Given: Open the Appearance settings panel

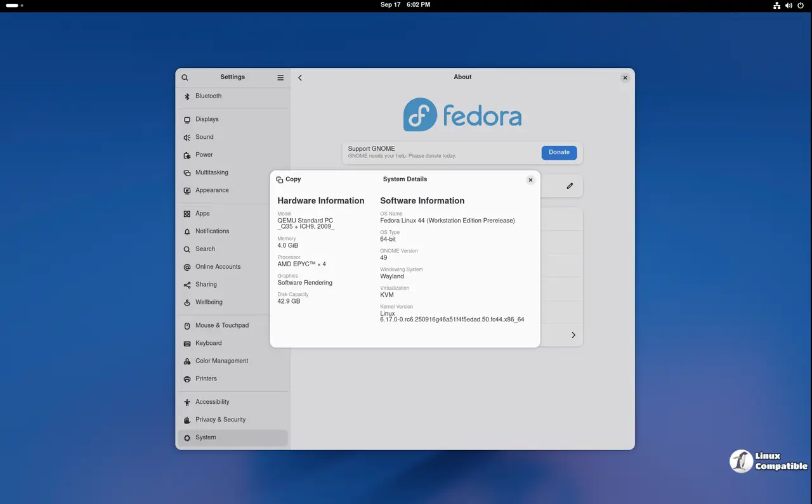Looking at the screenshot, I should point(212,190).
